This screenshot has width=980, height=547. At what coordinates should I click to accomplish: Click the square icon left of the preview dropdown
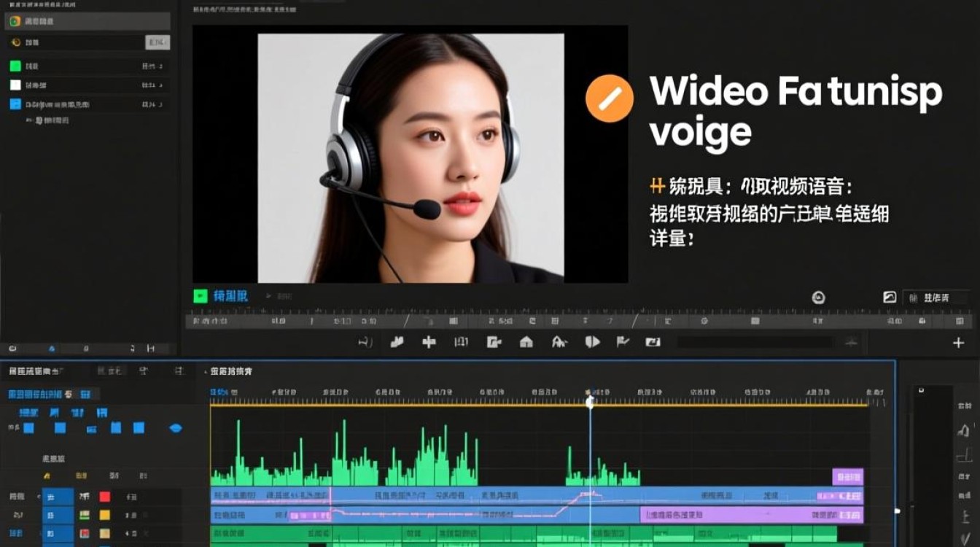(x=890, y=298)
